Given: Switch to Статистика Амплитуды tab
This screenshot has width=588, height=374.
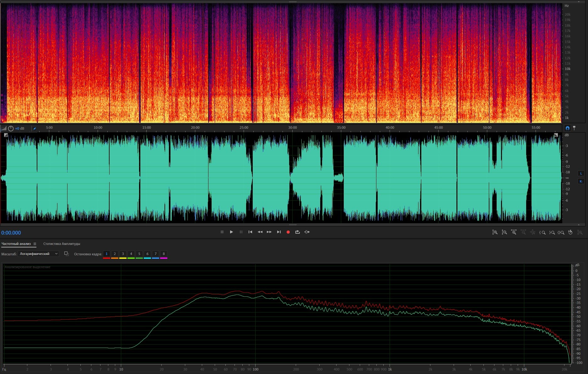Looking at the screenshot, I should click(62, 244).
